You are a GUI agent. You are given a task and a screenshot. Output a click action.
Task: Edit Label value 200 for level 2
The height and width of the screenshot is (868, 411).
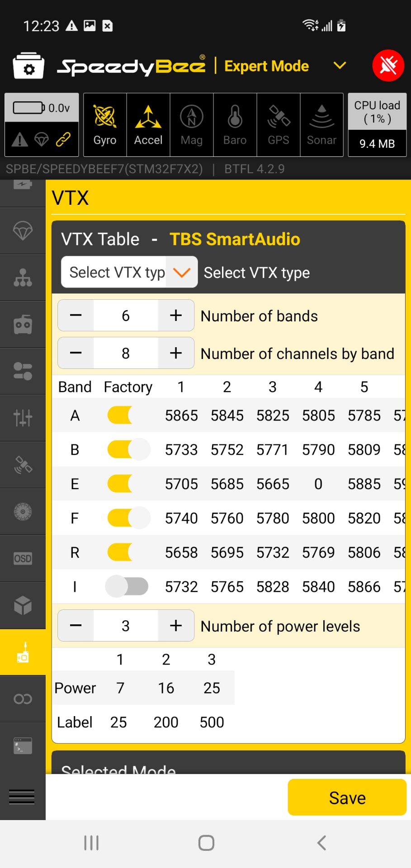pyautogui.click(x=166, y=722)
